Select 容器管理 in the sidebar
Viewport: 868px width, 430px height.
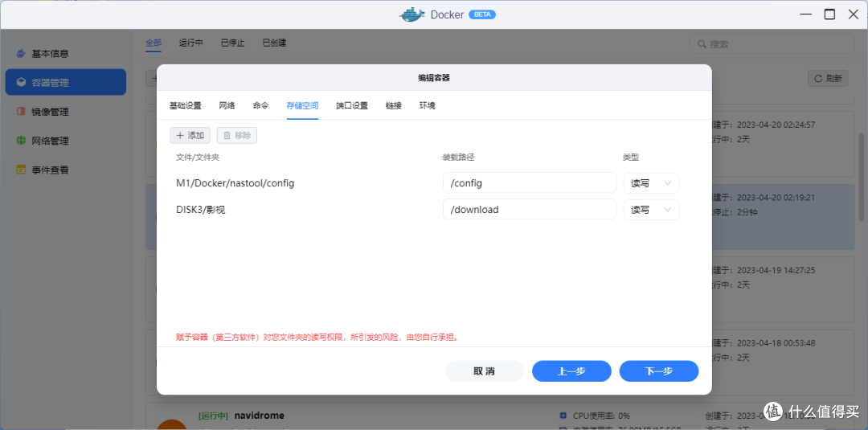[x=65, y=83]
